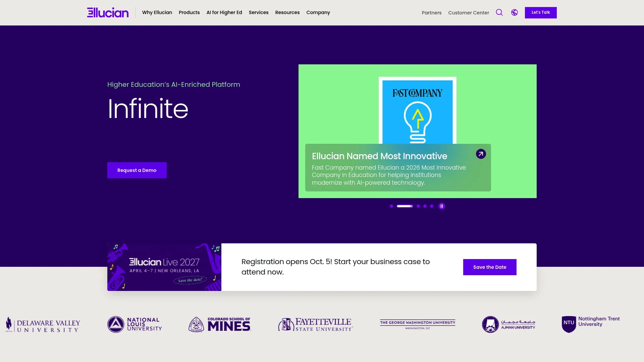The height and width of the screenshot is (362, 644).
Task: Click the National Louis University logo
Action: coord(135,324)
